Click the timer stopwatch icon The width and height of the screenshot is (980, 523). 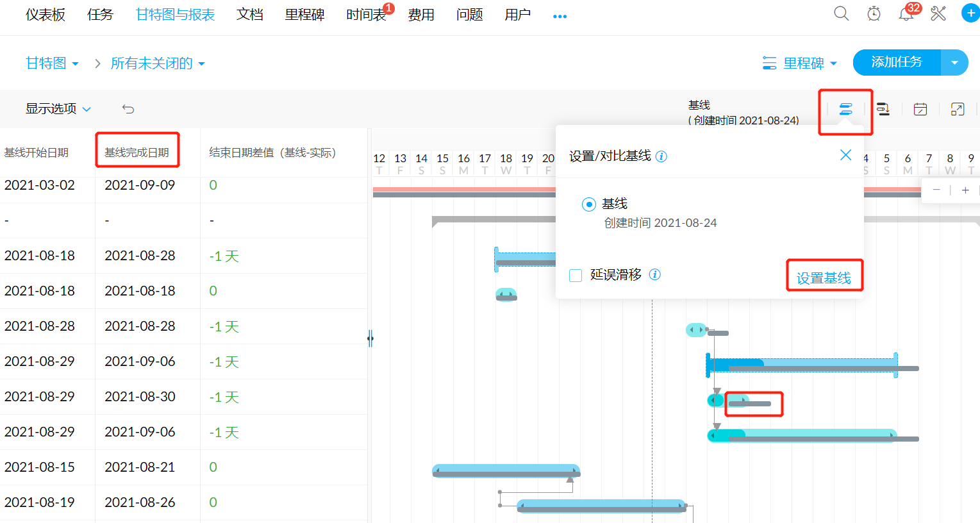(873, 13)
